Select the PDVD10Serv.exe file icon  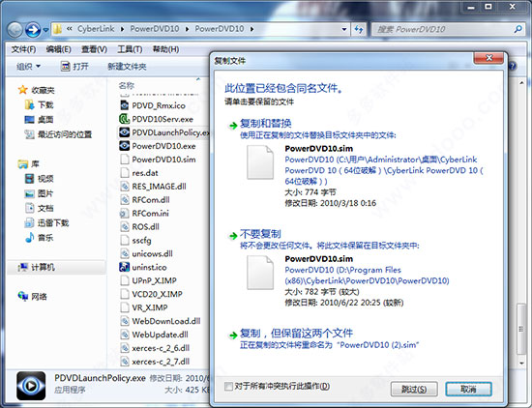click(x=124, y=119)
